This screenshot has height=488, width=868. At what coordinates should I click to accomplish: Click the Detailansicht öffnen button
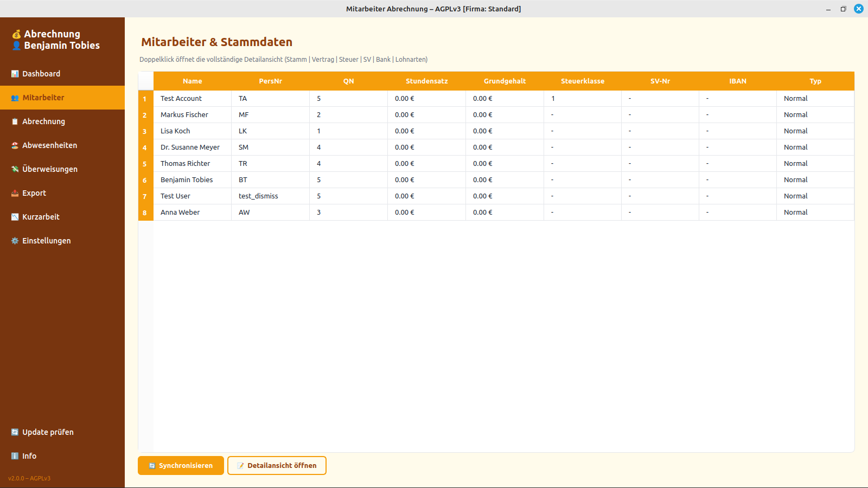coord(277,465)
